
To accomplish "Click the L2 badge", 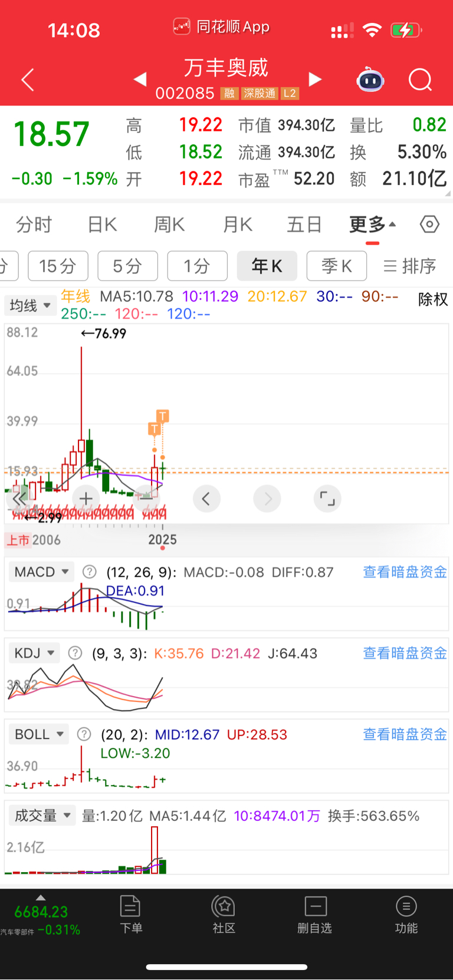I will pyautogui.click(x=290, y=94).
